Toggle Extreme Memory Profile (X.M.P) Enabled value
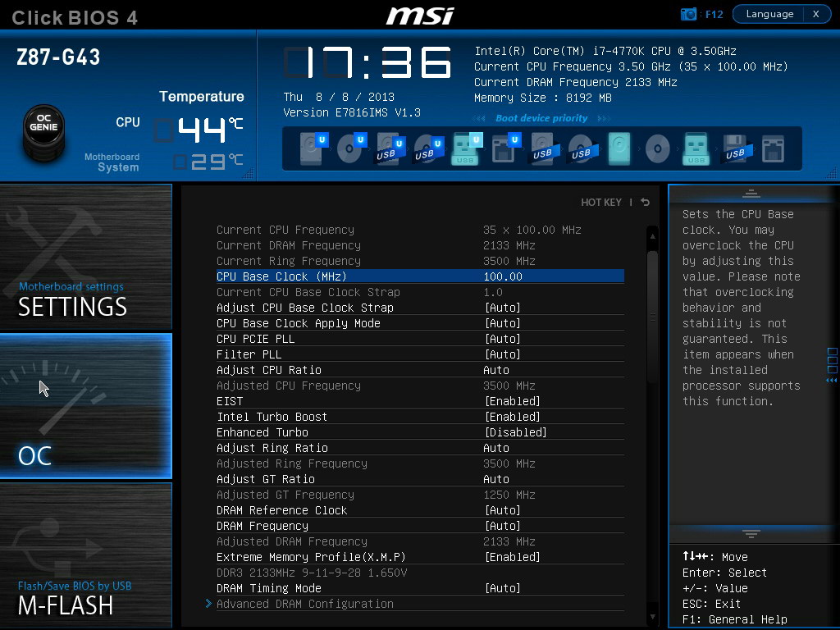This screenshot has width=840, height=630. 513,557
